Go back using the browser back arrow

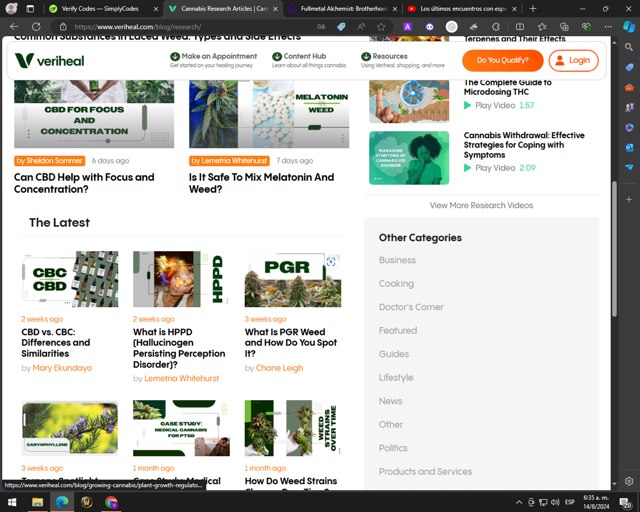(14, 27)
